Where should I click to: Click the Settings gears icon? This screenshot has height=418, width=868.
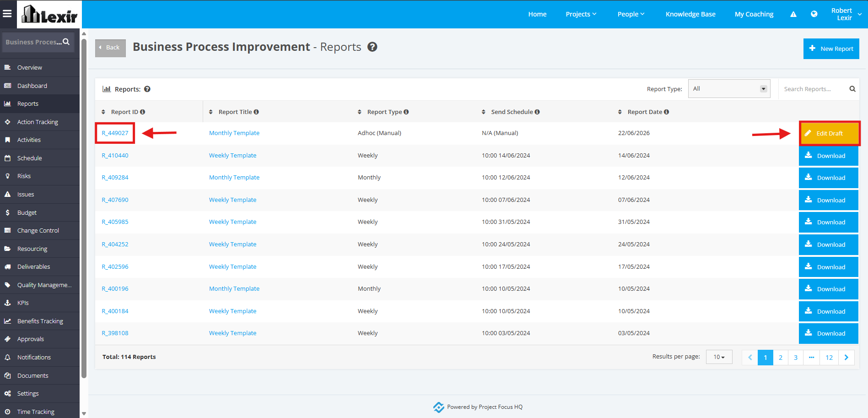click(7, 393)
